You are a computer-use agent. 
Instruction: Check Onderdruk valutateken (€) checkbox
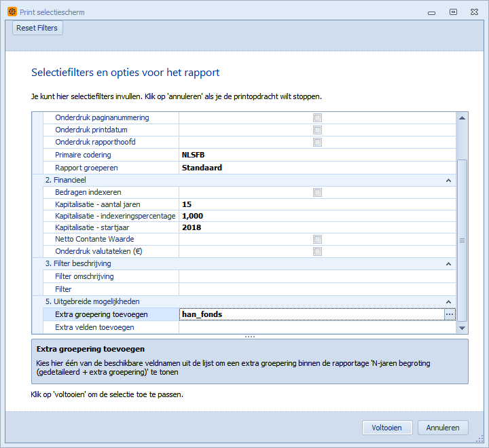tap(317, 251)
